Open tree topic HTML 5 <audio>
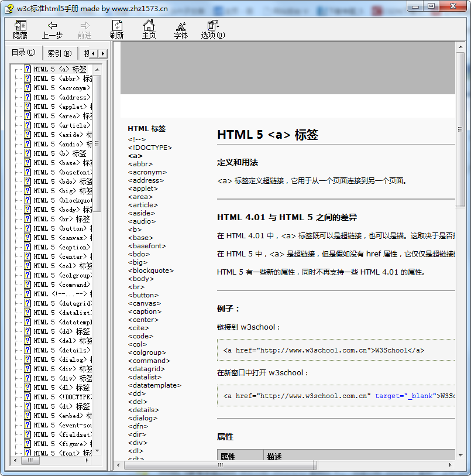This screenshot has width=471, height=476. (x=62, y=144)
